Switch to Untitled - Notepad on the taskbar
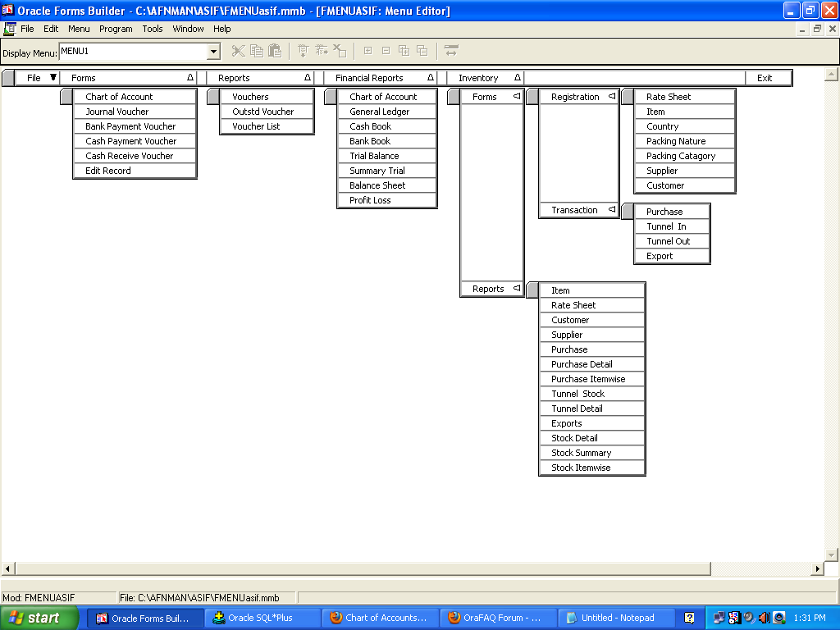Viewport: 840px width, 630px height. [x=616, y=618]
